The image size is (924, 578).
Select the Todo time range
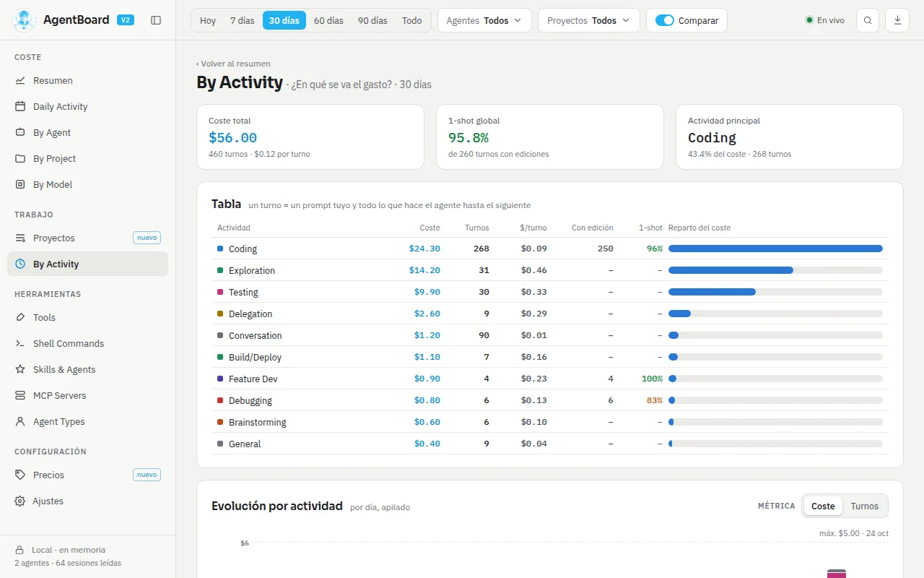point(412,20)
